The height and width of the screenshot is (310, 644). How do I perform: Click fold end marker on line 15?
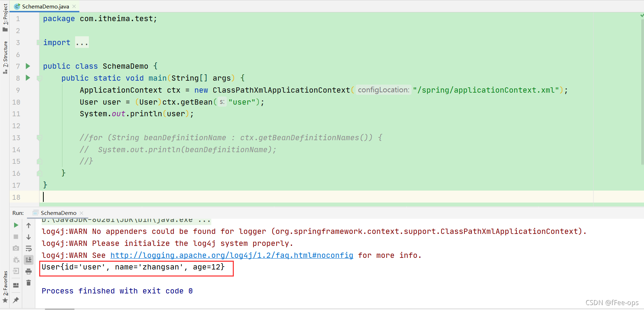pos(39,161)
